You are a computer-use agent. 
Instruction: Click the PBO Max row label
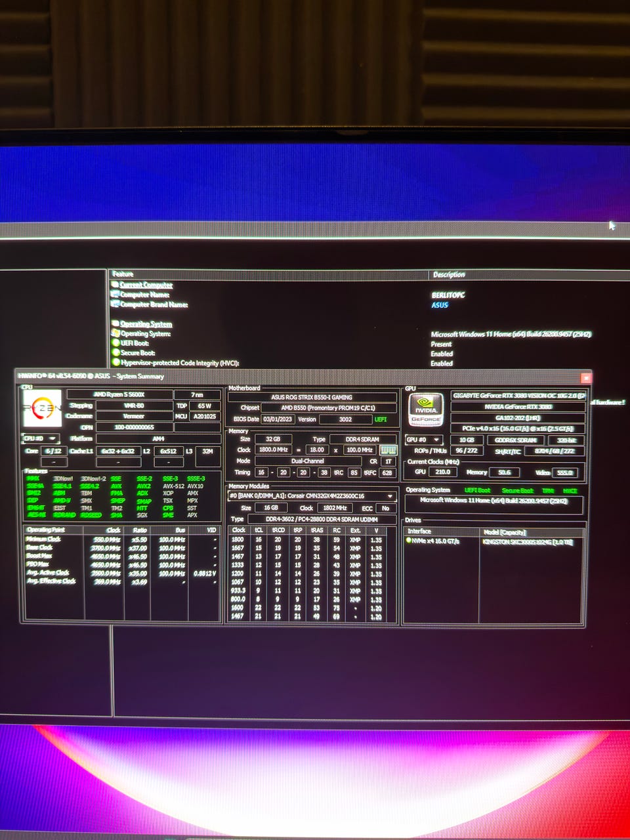tap(38, 564)
